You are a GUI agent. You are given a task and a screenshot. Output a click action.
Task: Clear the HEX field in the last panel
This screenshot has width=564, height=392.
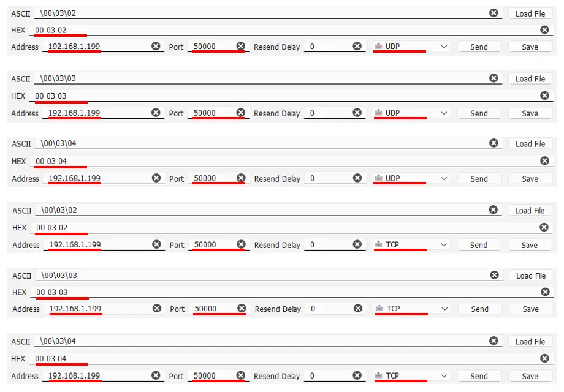[544, 358]
